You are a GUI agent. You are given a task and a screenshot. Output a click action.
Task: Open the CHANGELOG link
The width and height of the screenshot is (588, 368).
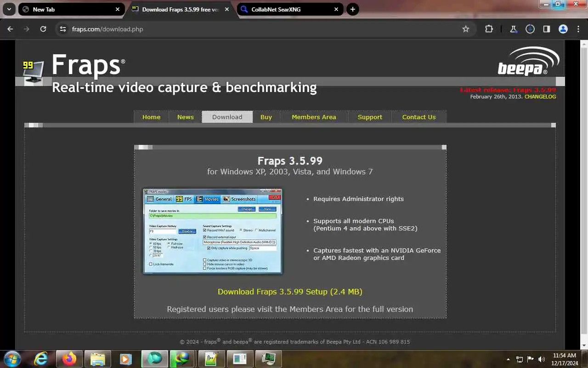540,97
